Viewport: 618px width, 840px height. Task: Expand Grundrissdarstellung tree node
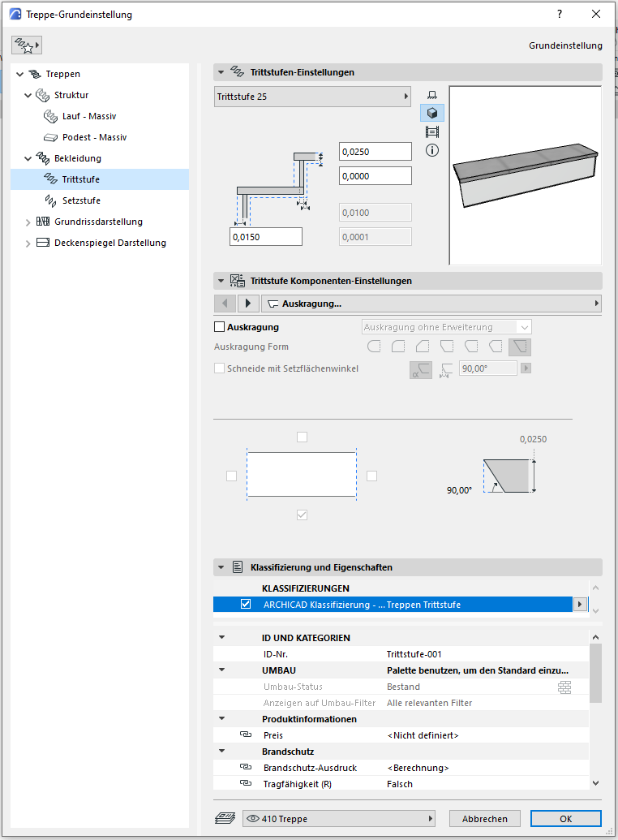pos(28,222)
